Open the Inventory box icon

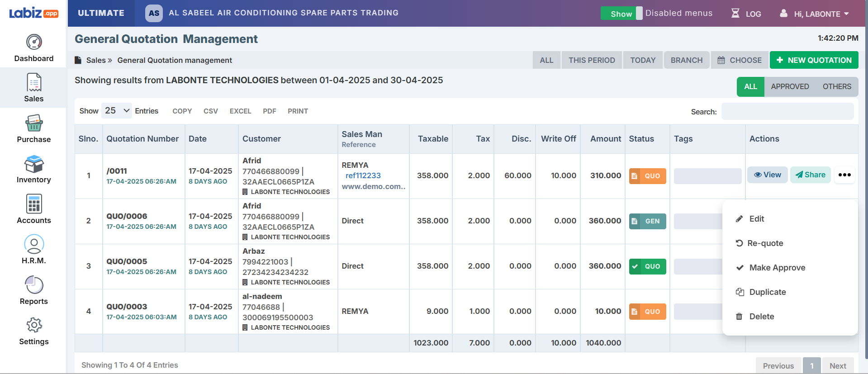[34, 164]
